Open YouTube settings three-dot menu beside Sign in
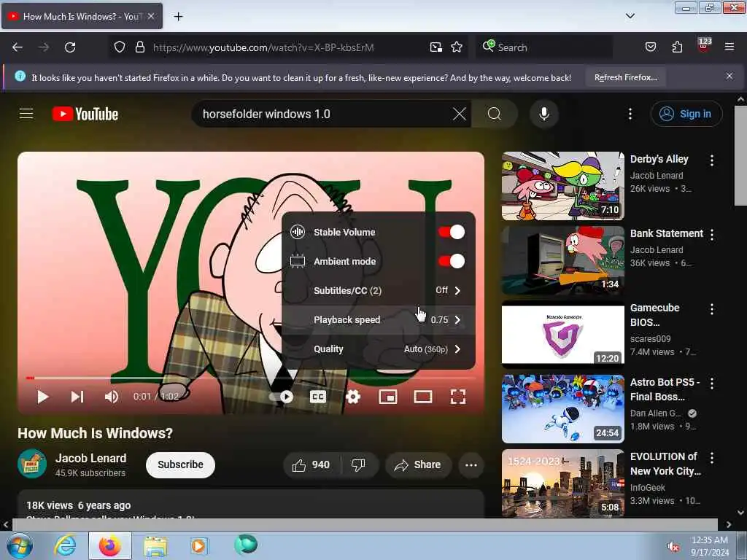 630,114
